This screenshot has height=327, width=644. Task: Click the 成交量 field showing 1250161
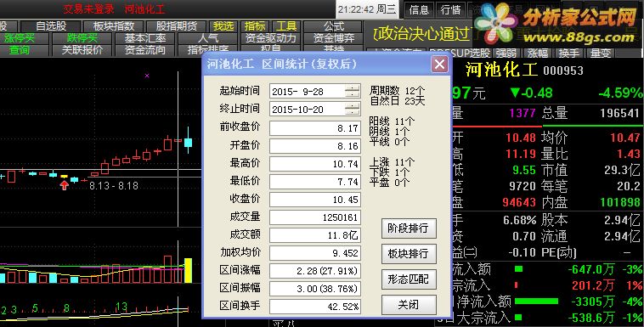[315, 217]
